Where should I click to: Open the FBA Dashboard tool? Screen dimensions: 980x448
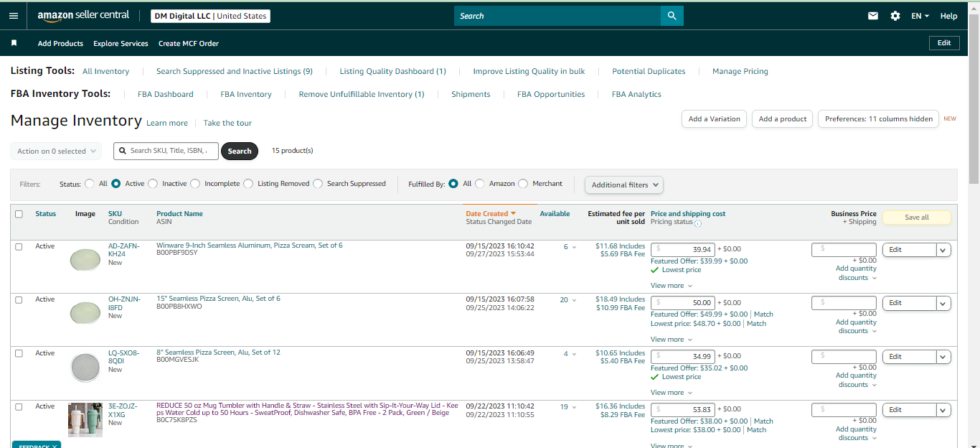[x=166, y=94]
